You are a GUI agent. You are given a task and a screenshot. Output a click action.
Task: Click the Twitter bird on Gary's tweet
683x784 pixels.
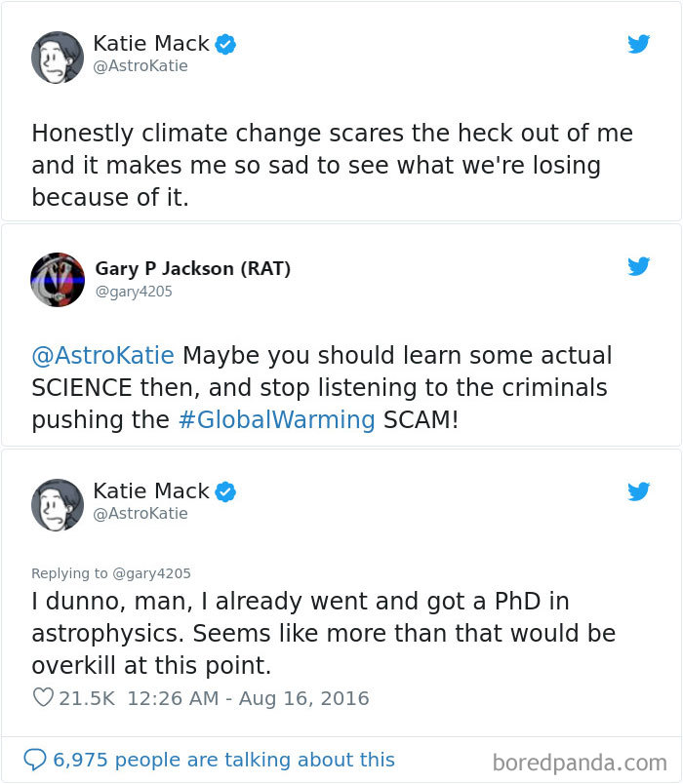coord(639,265)
